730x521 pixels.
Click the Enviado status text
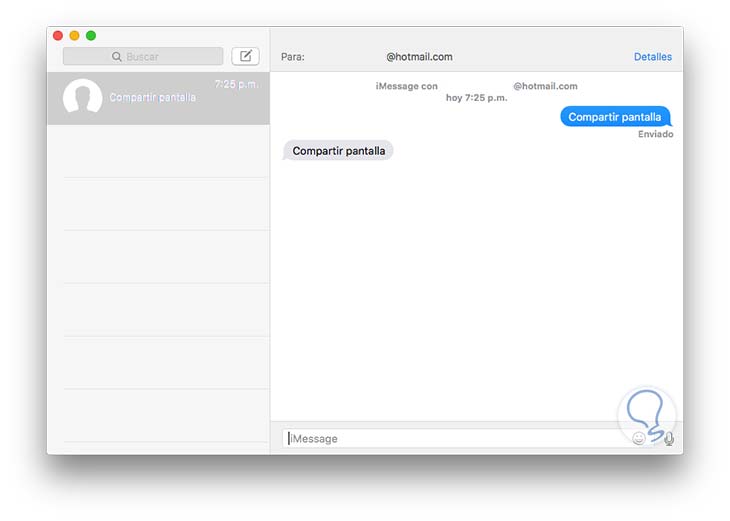pos(656,134)
